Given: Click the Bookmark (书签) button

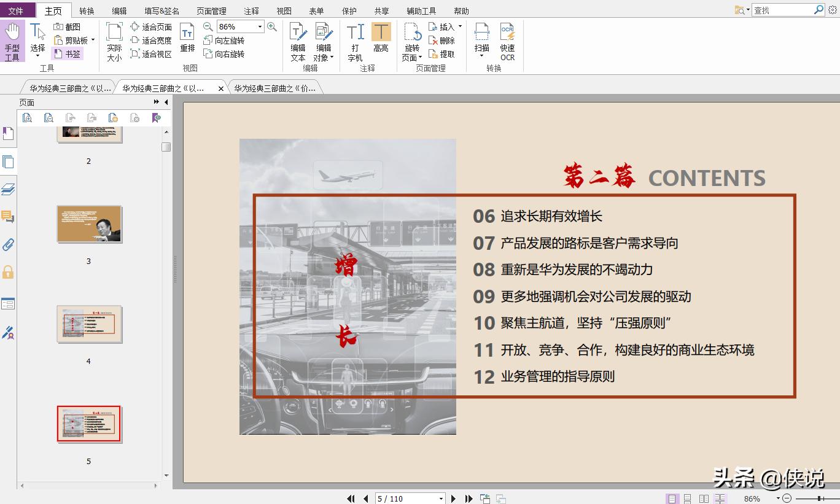Looking at the screenshot, I should pos(67,53).
